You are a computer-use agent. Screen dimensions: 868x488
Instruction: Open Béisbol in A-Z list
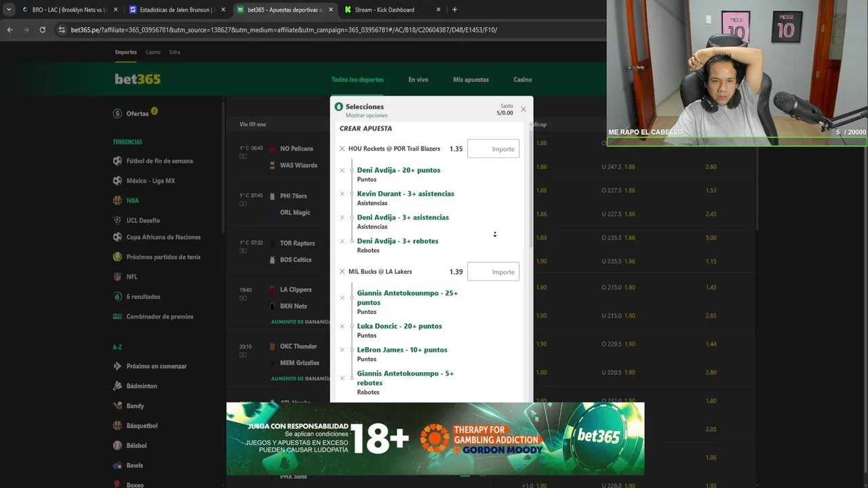(x=136, y=445)
